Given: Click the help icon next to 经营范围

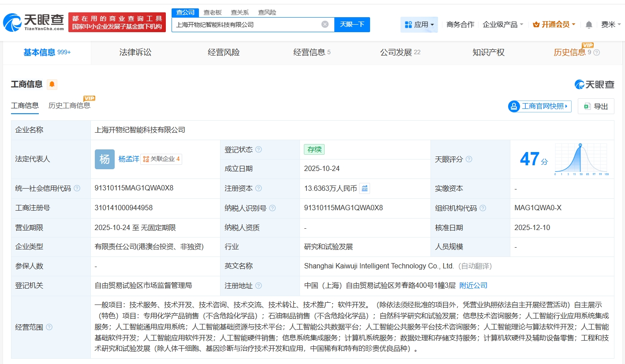Looking at the screenshot, I should point(49,327).
